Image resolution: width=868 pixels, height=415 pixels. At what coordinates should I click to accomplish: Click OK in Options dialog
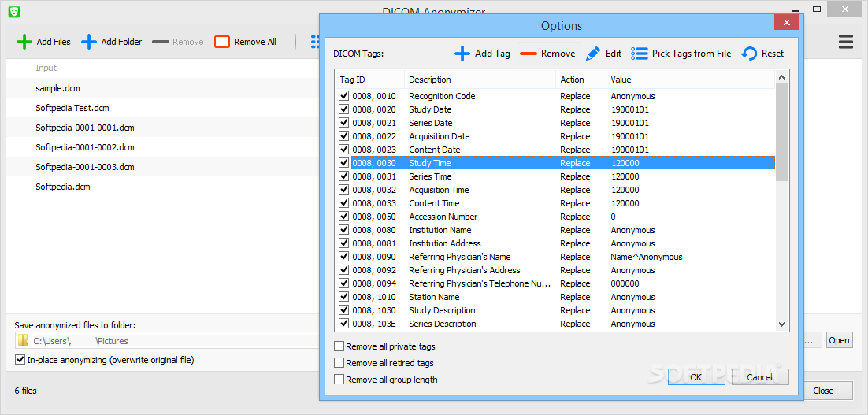pos(696,377)
